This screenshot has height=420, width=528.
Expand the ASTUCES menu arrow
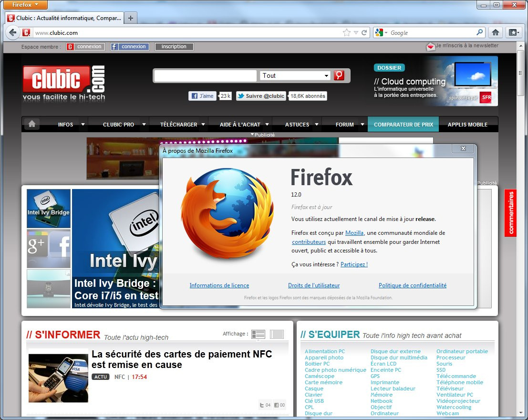tap(317, 125)
